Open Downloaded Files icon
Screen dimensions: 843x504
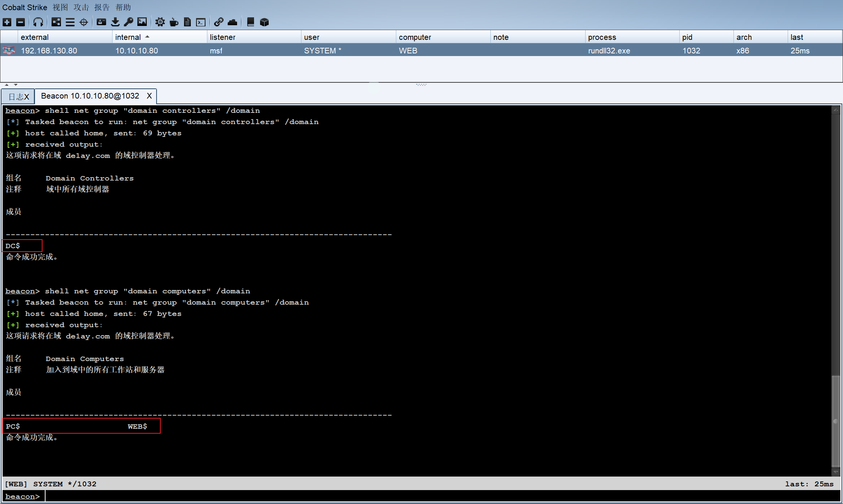tap(115, 22)
